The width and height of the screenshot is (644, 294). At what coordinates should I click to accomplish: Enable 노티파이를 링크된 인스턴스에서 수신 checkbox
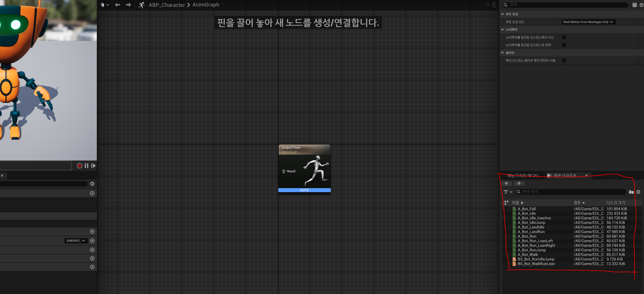point(564,38)
